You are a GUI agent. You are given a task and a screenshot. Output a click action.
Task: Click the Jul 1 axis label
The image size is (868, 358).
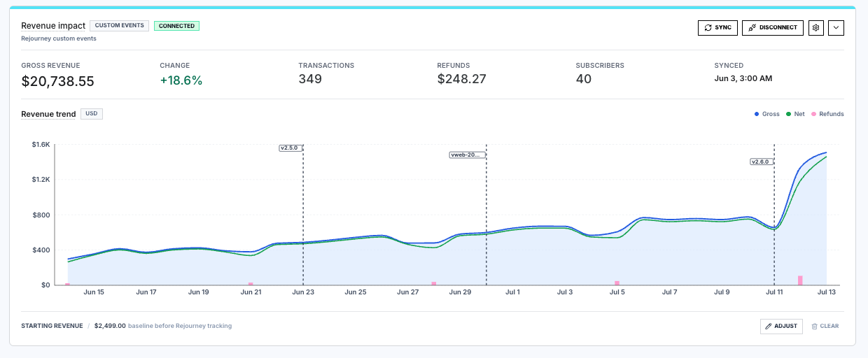512,292
